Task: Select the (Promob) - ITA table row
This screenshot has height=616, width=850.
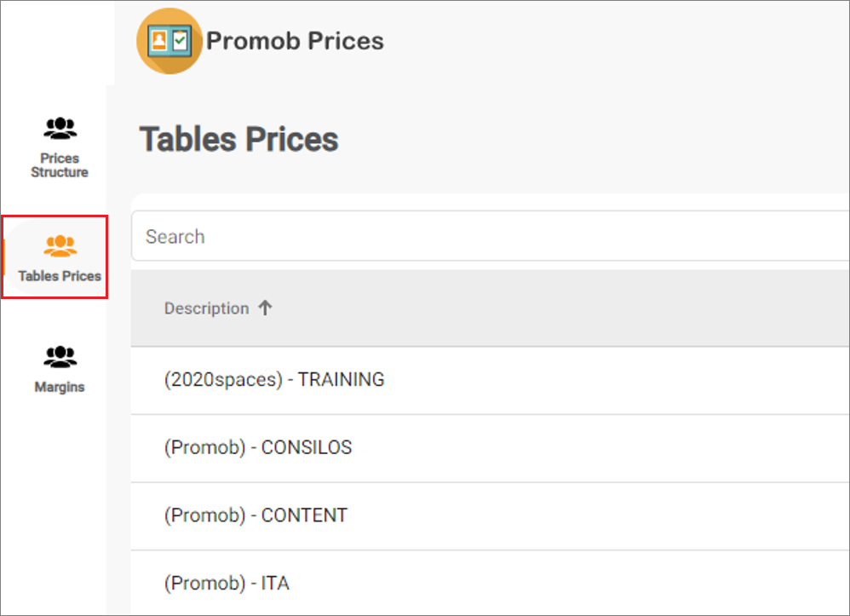Action: tap(490, 584)
